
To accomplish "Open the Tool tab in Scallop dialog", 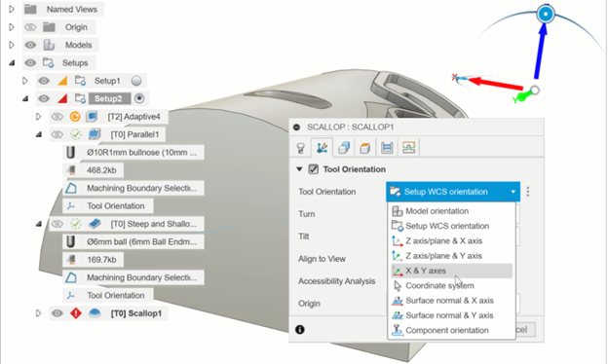I will click(x=300, y=148).
